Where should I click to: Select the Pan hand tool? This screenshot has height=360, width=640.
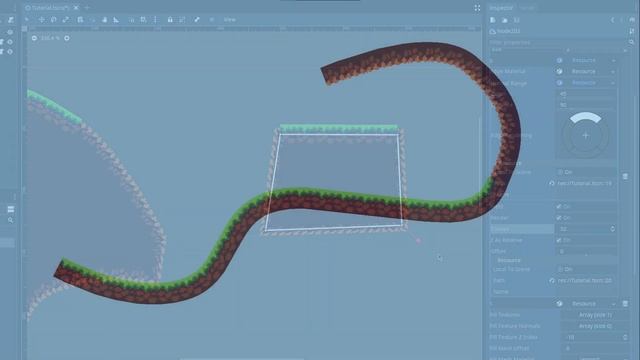pos(104,20)
